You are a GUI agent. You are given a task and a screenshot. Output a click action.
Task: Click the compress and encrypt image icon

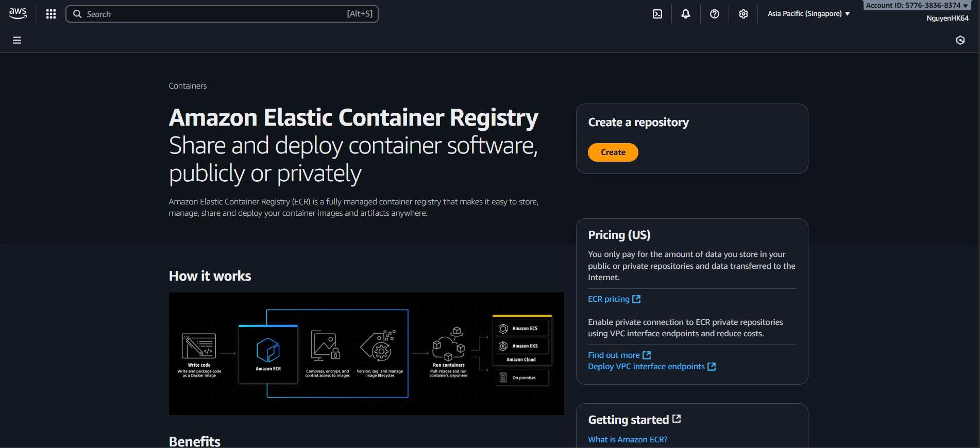click(x=326, y=346)
